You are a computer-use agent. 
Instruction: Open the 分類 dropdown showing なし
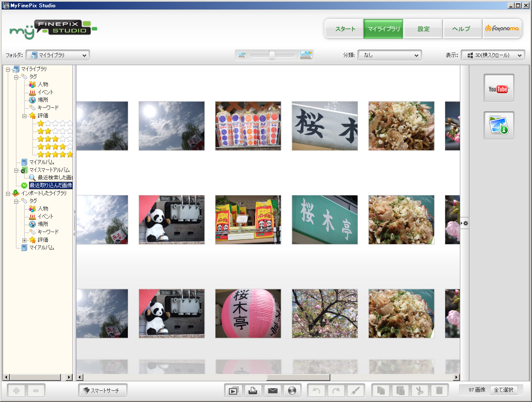(390, 55)
